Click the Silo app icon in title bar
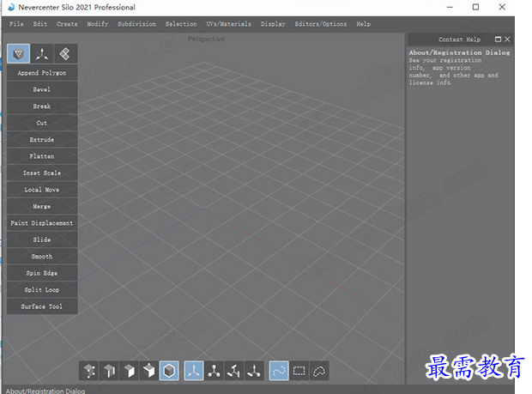This screenshot has width=532, height=394. 11,7
